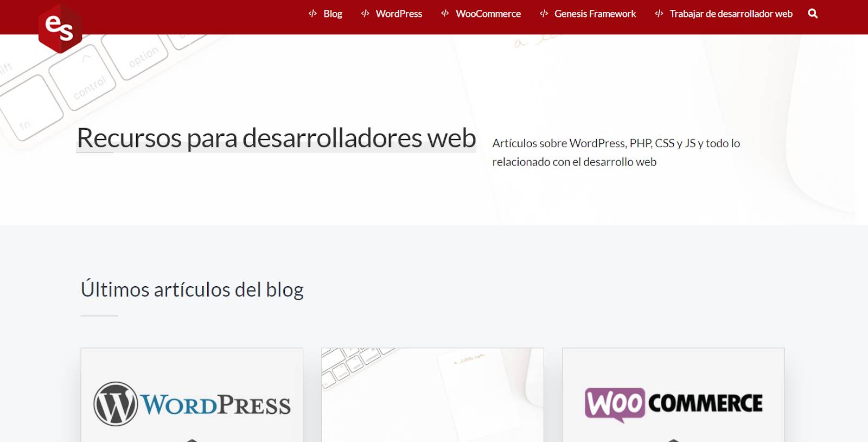
Task: Click the code icon beside Blog
Action: pos(312,14)
